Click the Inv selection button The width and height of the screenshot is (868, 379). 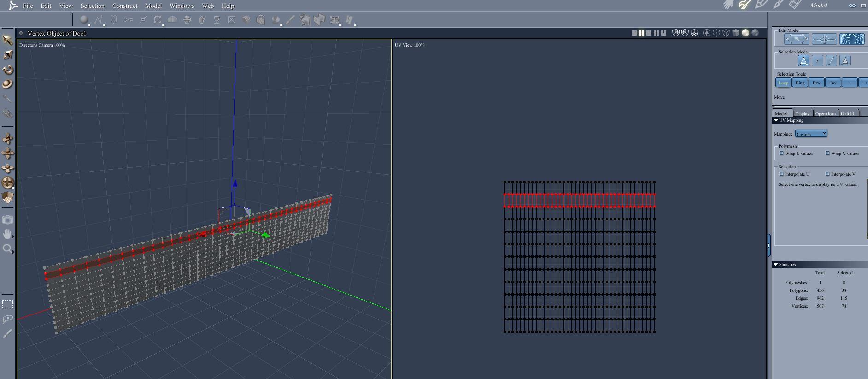coord(833,83)
